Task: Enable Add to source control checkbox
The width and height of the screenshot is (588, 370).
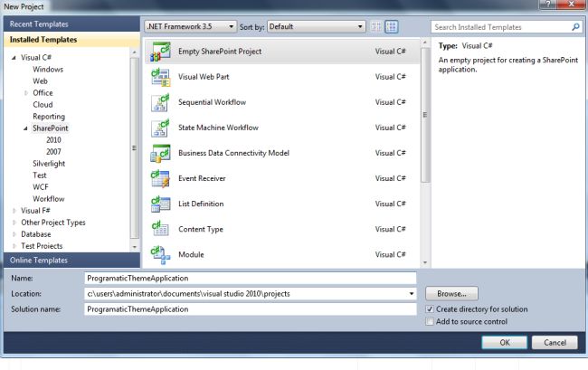Action: click(x=430, y=322)
